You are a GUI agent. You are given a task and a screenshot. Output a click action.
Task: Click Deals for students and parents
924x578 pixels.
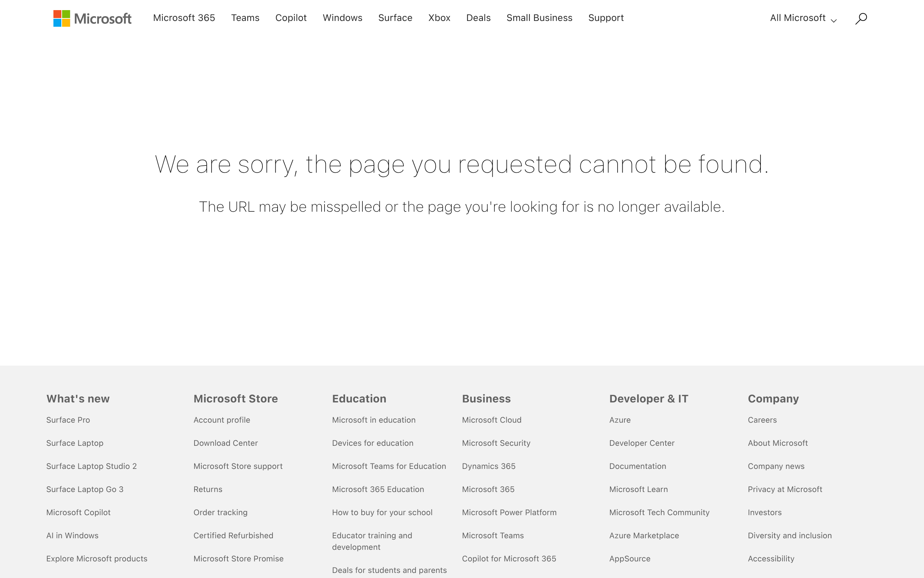[389, 570]
